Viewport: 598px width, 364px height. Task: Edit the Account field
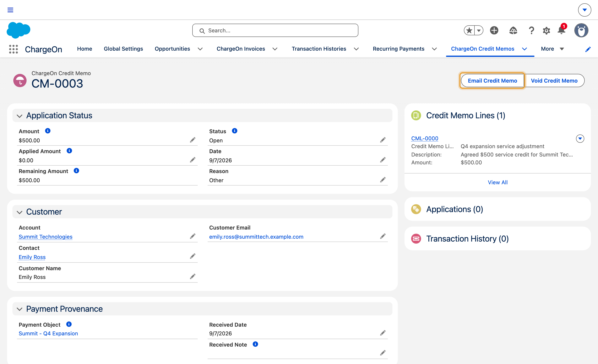point(193,236)
